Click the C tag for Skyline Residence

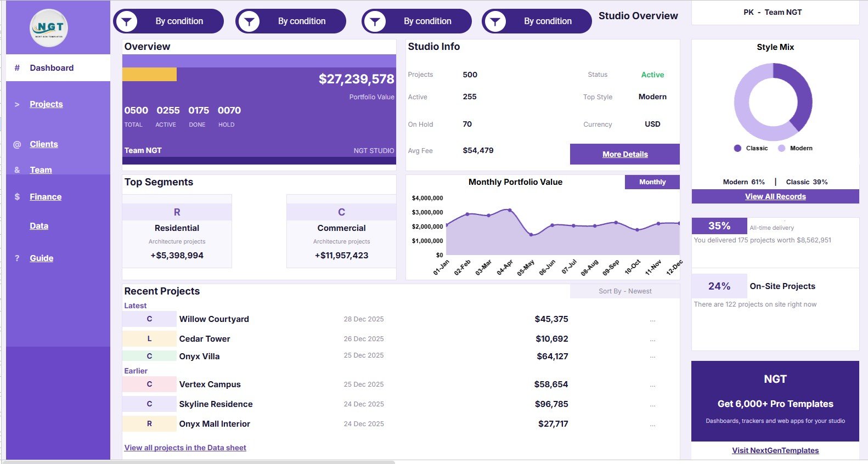click(x=149, y=404)
